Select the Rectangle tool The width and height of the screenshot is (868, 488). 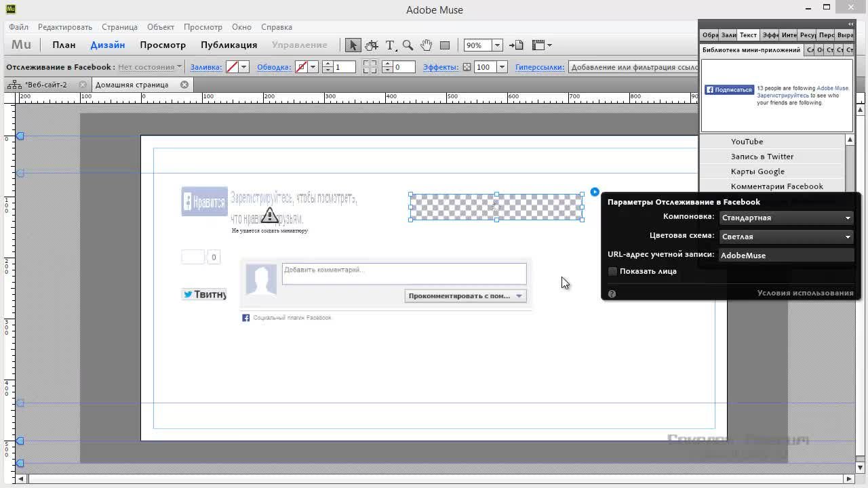[445, 45]
